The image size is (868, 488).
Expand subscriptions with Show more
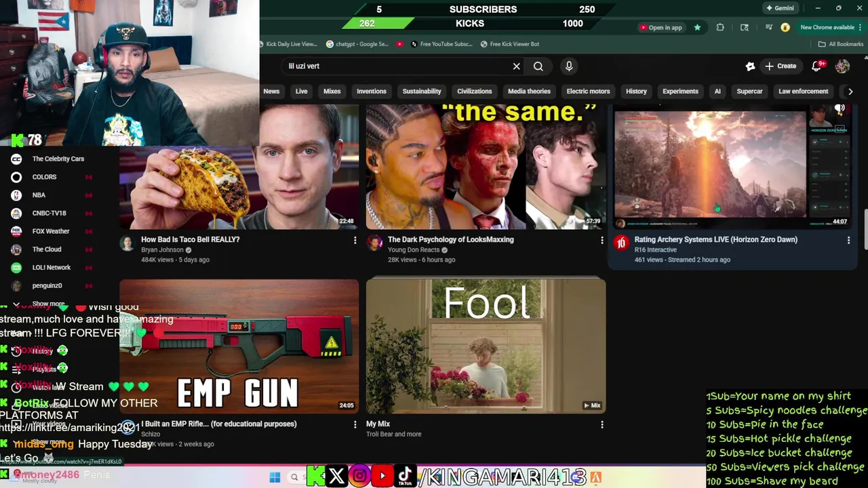click(x=47, y=304)
